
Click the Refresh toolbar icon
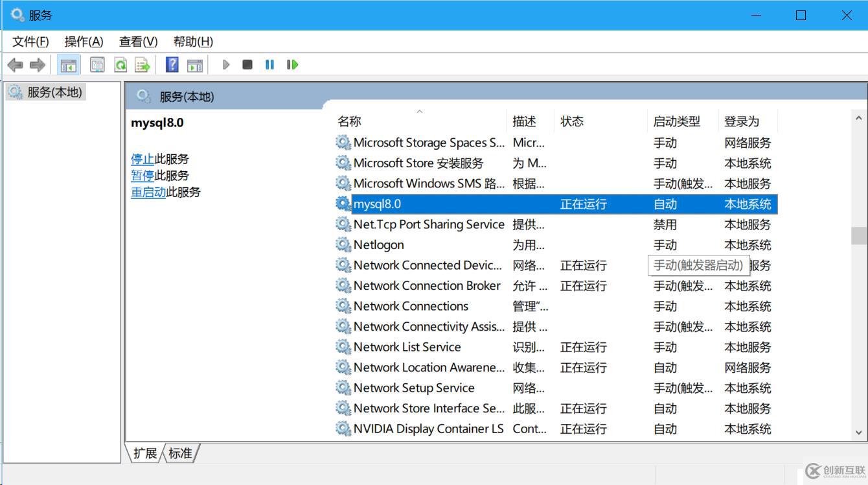(120, 65)
